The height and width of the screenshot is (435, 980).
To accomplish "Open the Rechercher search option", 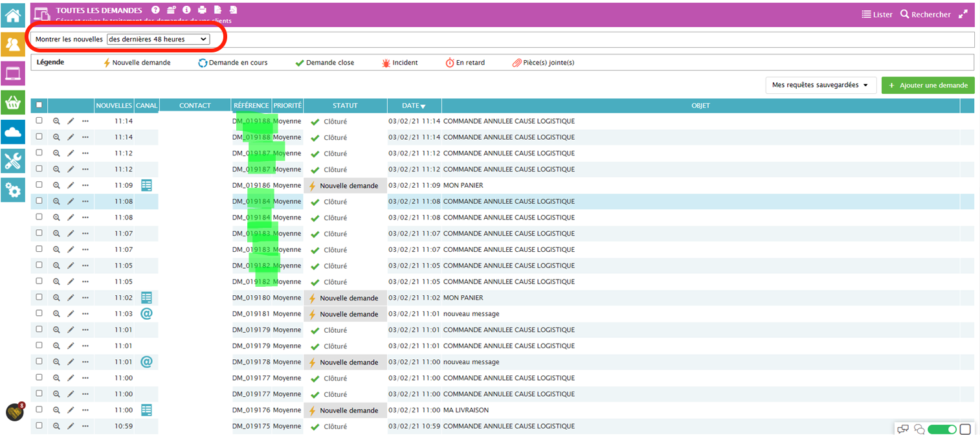I will (926, 14).
